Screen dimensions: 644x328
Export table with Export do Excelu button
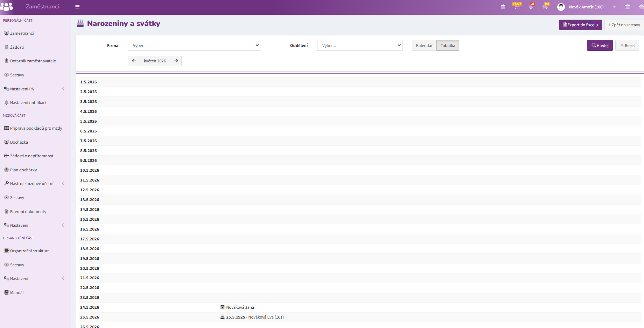pyautogui.click(x=581, y=25)
